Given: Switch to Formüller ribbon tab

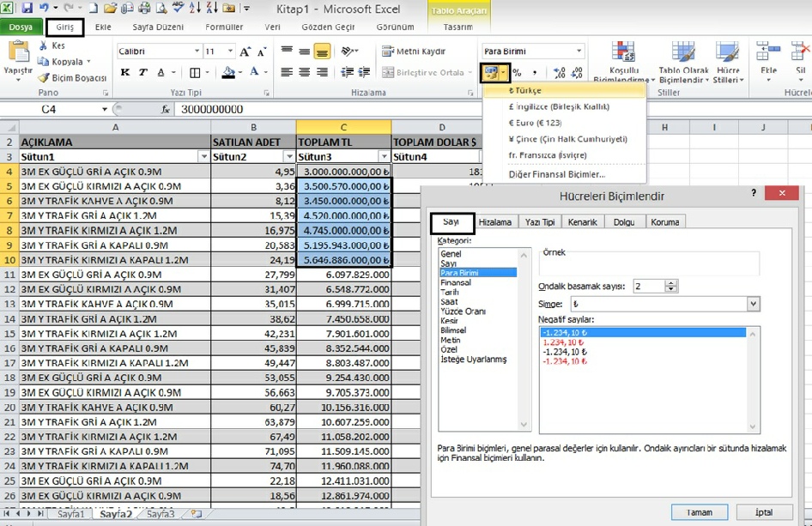Looking at the screenshot, I should [x=224, y=27].
